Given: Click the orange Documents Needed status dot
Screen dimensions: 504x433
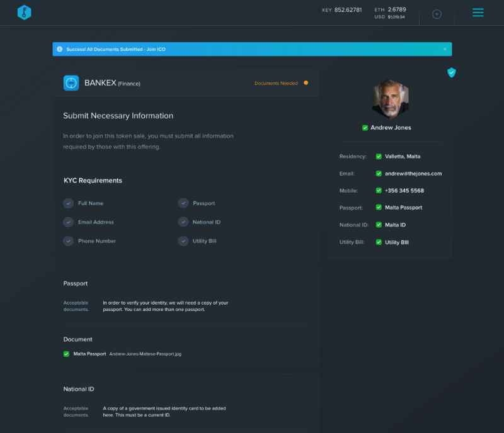Looking at the screenshot, I should click(x=306, y=83).
